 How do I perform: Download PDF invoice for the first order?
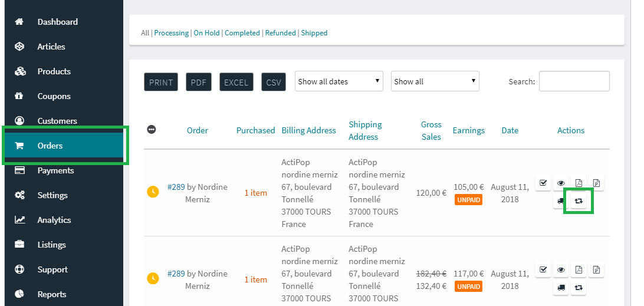579,183
